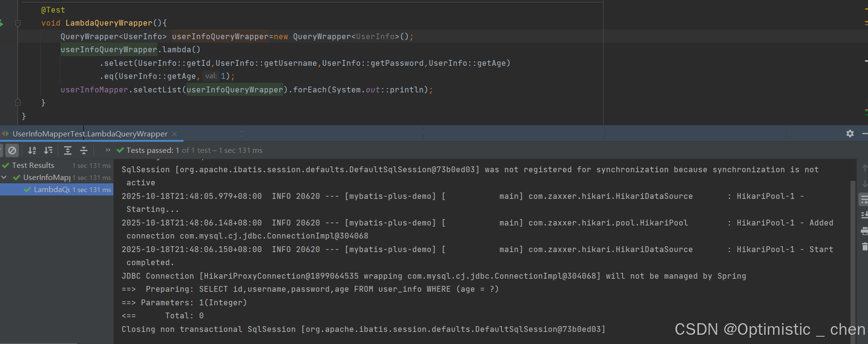Click the 'Starting...' console text
Image resolution: width=868 pixels, height=344 pixels.
[x=153, y=209]
